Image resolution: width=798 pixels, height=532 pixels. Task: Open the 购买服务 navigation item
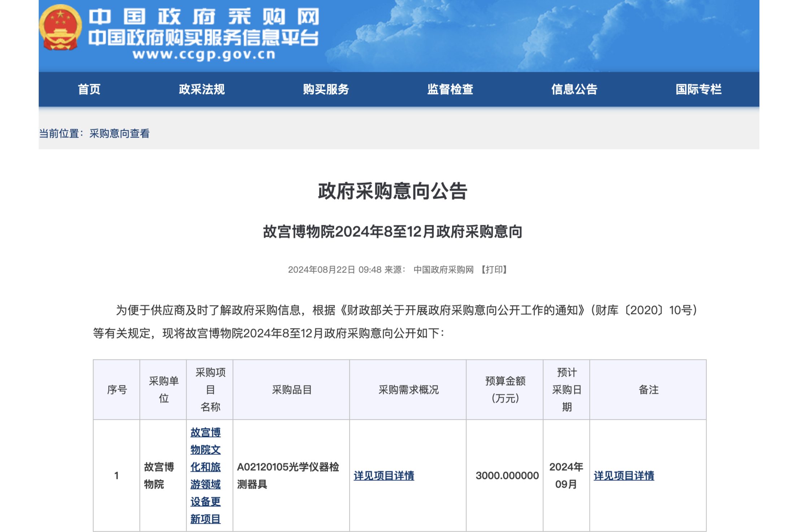[x=326, y=89]
